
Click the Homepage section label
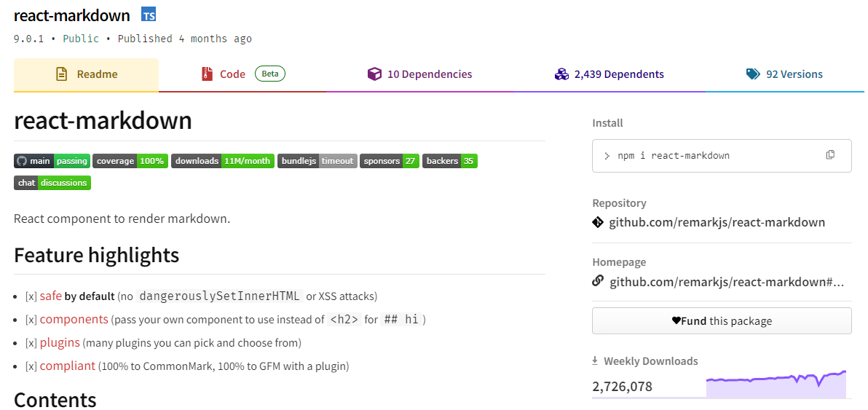coord(619,262)
